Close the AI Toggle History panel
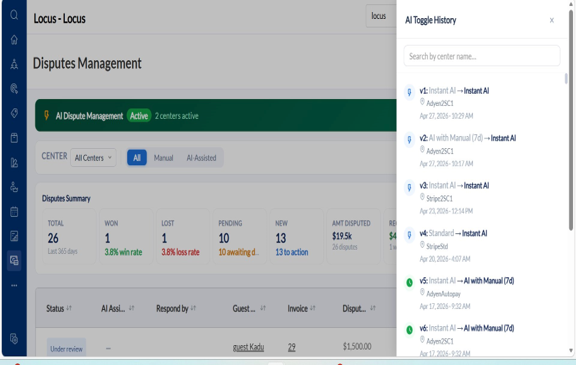 coord(551,20)
